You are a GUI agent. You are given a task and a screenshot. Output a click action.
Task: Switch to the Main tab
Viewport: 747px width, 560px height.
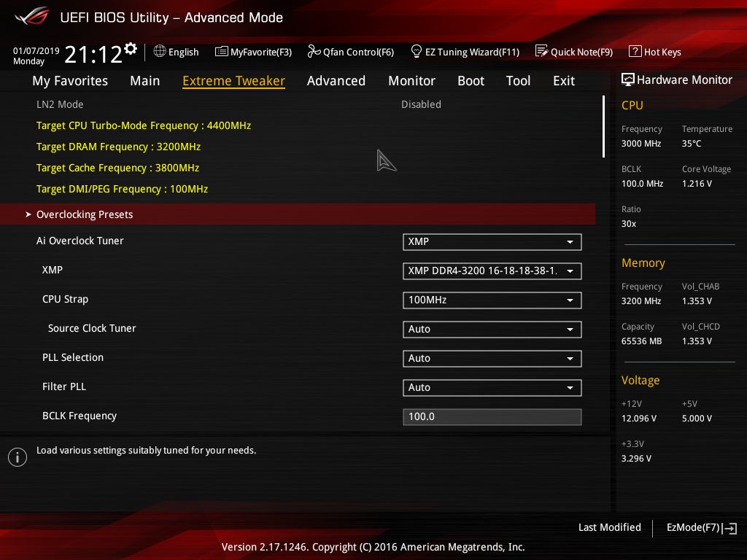click(x=145, y=81)
